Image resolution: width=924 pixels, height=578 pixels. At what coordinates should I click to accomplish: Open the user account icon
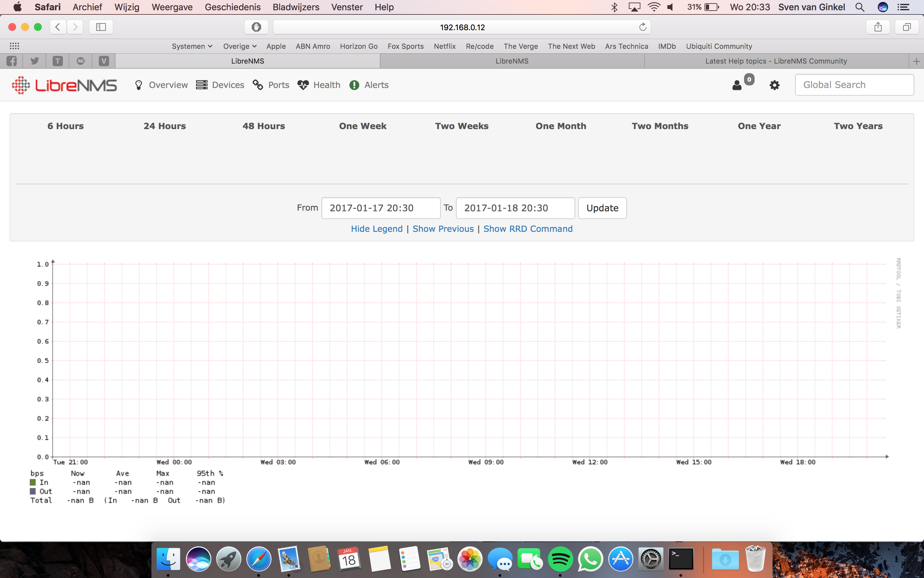point(737,85)
